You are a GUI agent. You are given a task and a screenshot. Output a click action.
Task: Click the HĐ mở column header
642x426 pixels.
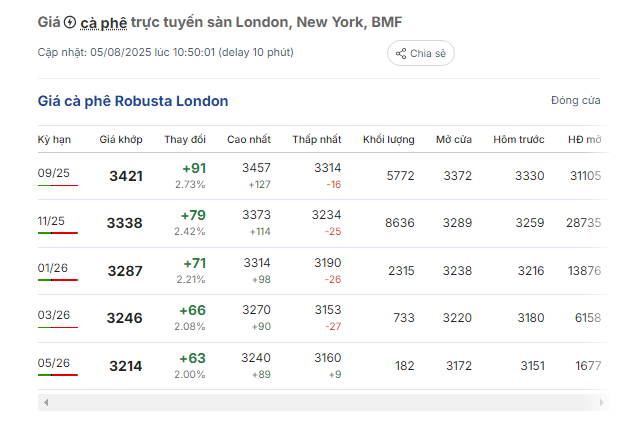coord(584,140)
